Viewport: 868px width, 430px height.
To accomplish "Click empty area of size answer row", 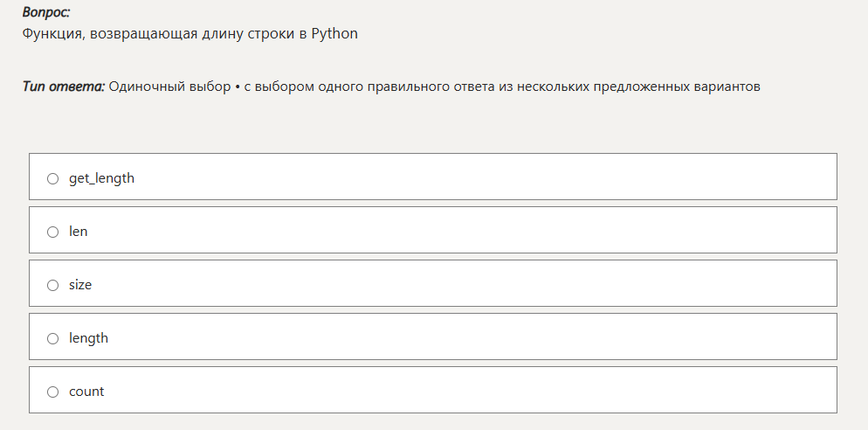I will point(480,284).
